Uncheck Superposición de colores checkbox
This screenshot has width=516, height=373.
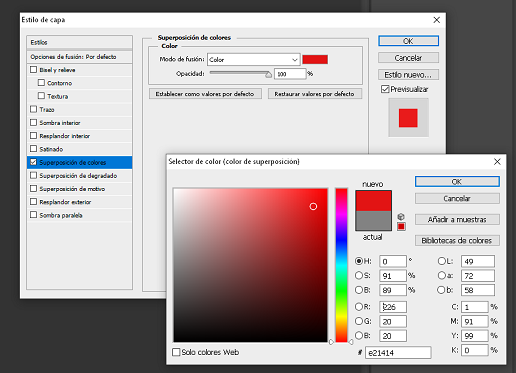pos(33,162)
